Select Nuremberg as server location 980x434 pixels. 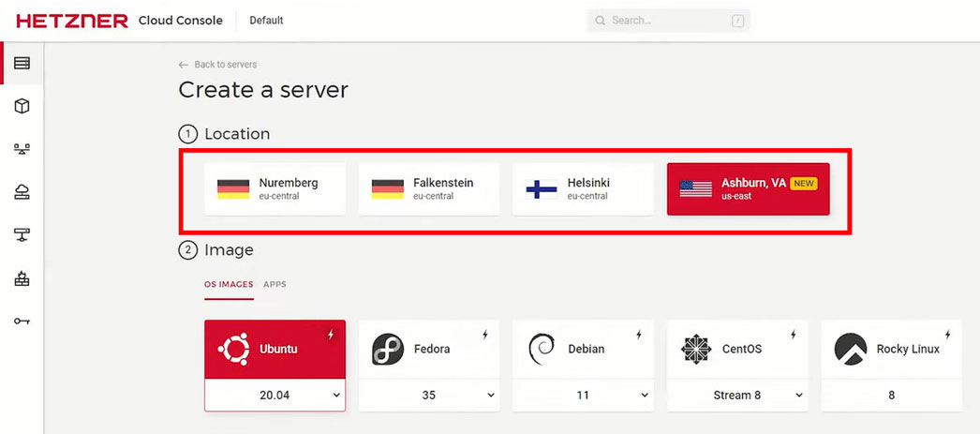[x=275, y=188]
